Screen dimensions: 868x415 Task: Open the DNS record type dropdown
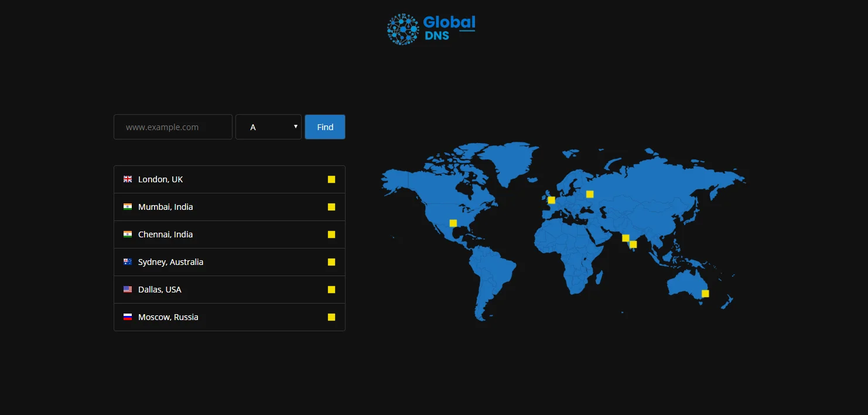(268, 127)
